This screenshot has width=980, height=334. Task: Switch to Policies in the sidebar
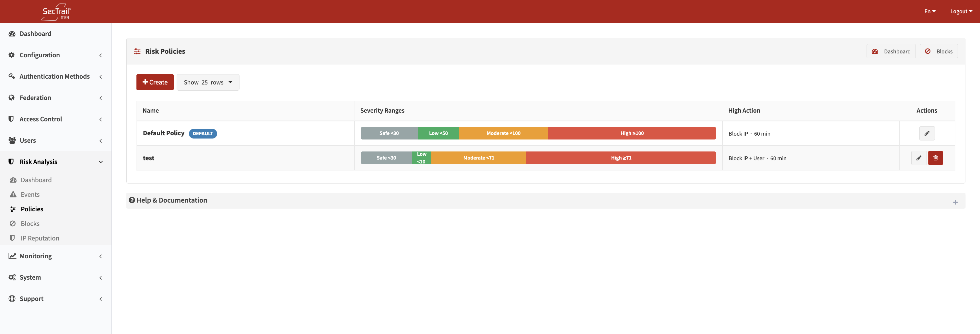tap(31, 209)
